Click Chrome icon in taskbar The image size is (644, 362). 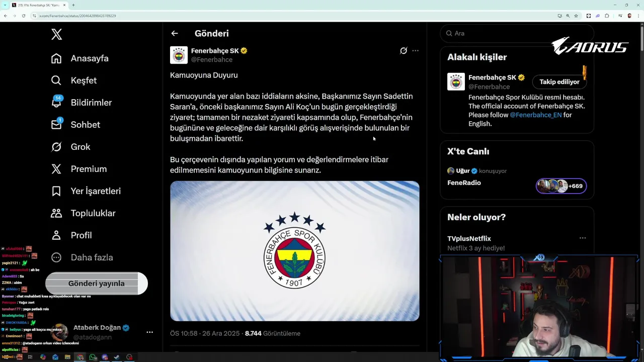pyautogui.click(x=80, y=357)
